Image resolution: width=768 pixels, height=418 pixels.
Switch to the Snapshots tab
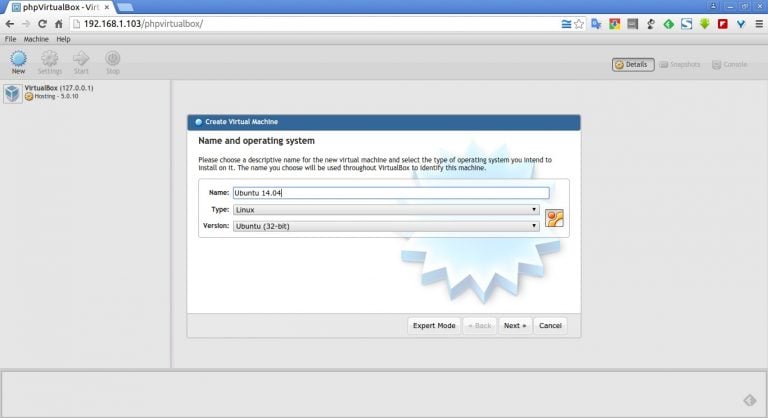point(680,64)
